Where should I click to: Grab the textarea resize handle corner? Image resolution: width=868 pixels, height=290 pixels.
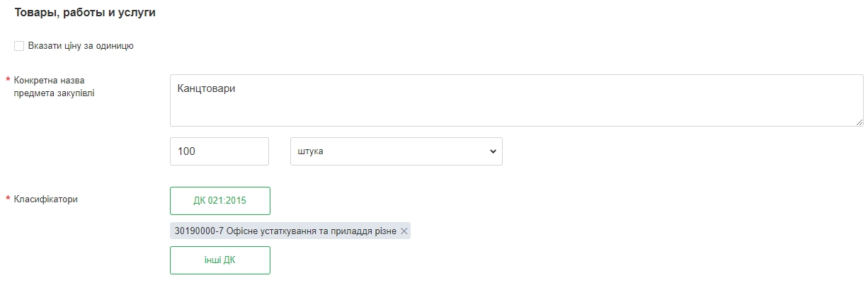(x=860, y=122)
